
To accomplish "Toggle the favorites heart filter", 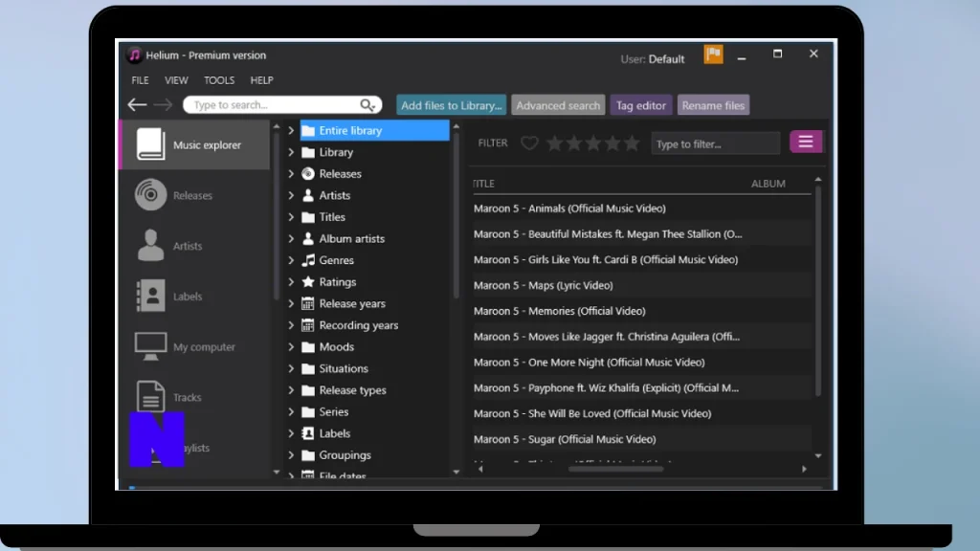I will click(529, 143).
